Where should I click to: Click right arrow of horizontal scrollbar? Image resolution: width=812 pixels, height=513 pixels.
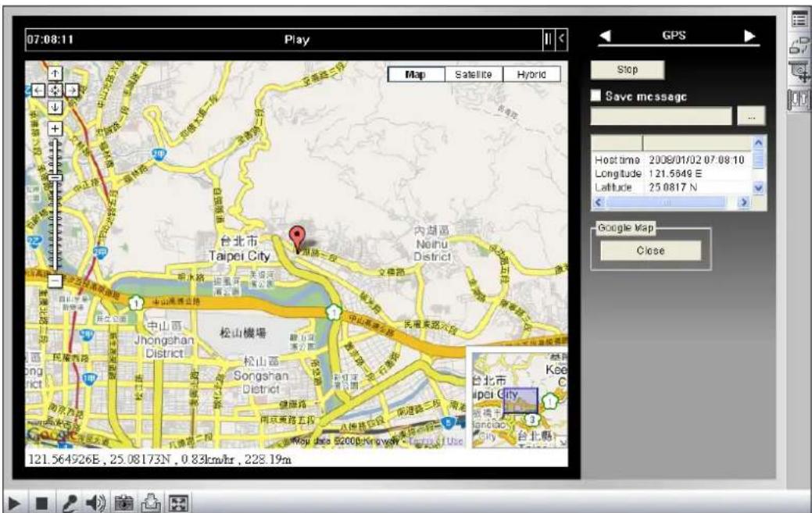click(744, 203)
